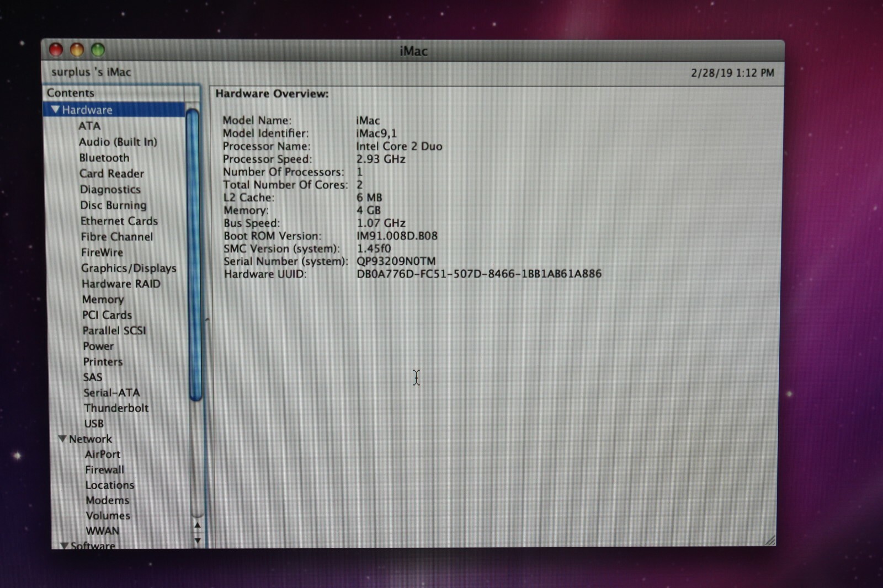Viewport: 883px width, 588px height.
Task: Select Serial-ATA entry
Action: coord(111,392)
